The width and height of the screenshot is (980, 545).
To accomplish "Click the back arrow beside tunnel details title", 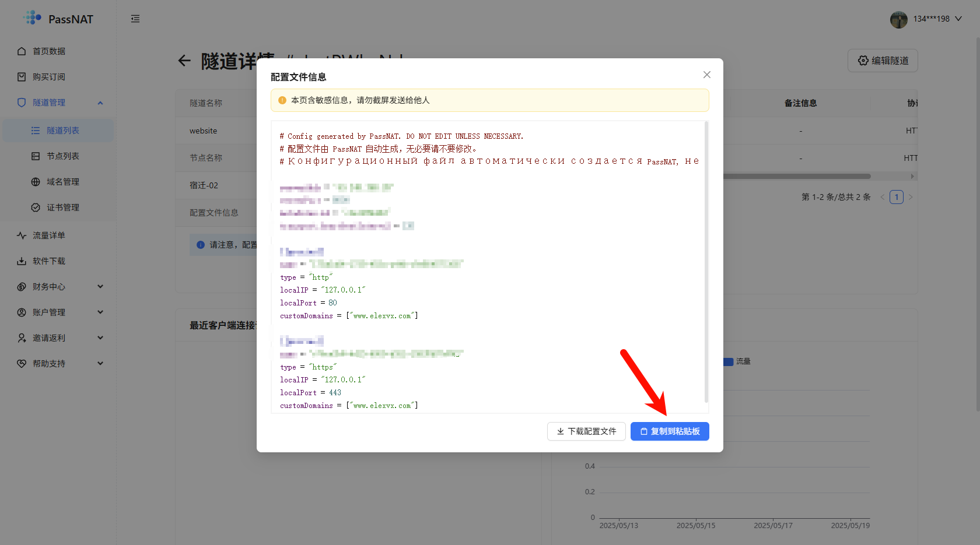I will (x=184, y=61).
